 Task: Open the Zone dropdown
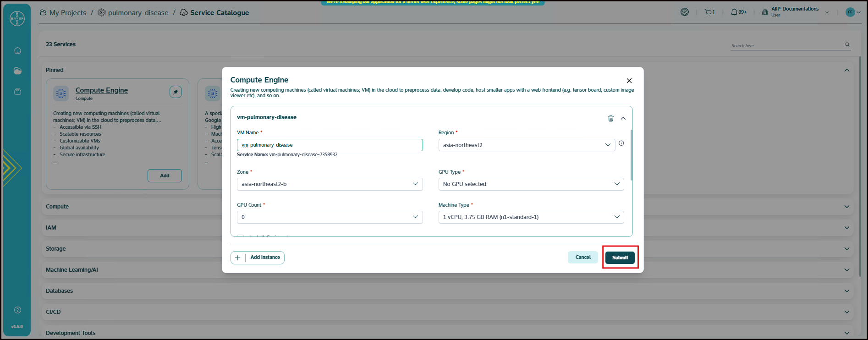(330, 184)
